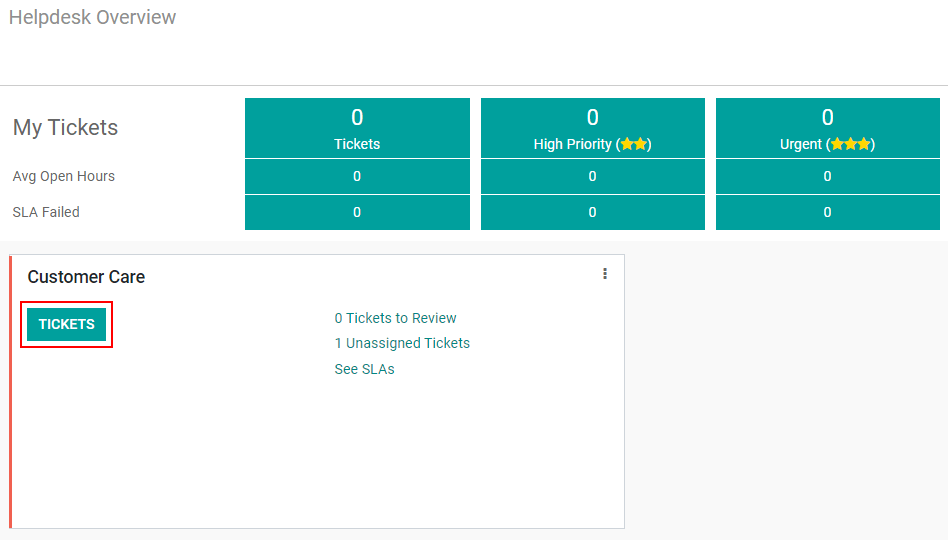Click the TICKETS button in Customer Care
948x540 pixels.
tap(67, 324)
